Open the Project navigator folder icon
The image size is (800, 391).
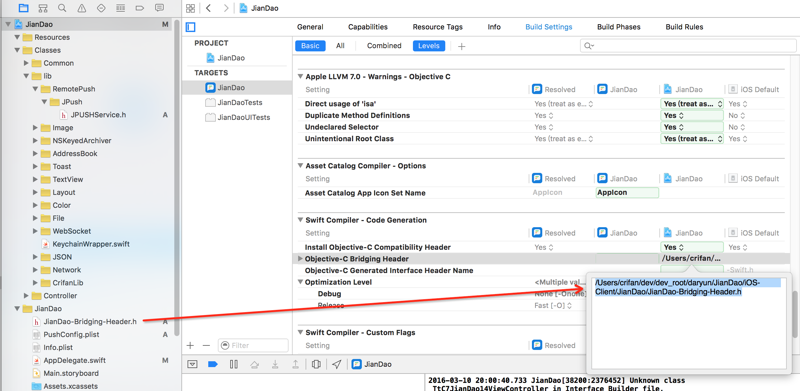pyautogui.click(x=23, y=8)
